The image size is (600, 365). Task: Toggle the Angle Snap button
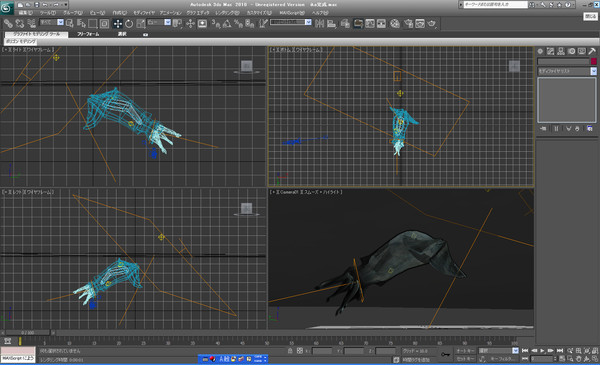click(x=227, y=24)
